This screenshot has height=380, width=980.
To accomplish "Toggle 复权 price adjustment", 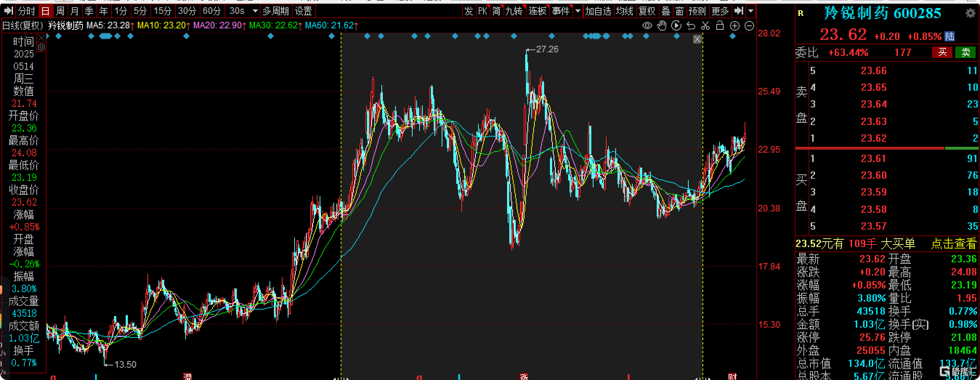I will point(648,11).
